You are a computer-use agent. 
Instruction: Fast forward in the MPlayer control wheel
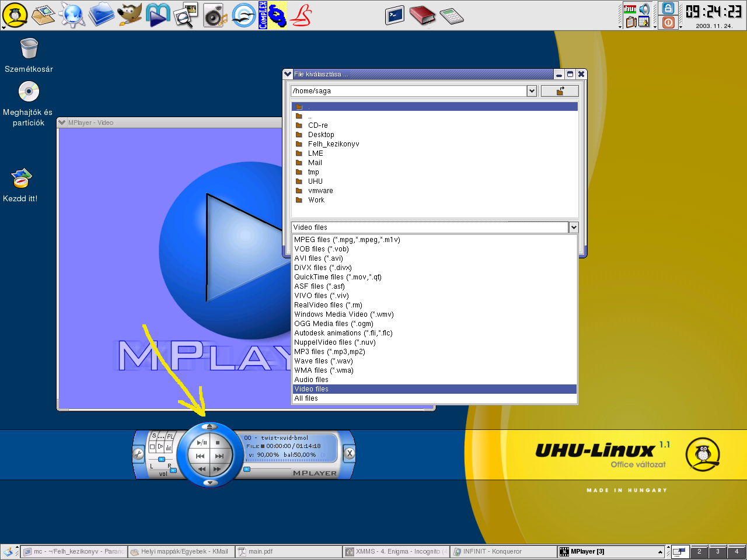coord(217,469)
